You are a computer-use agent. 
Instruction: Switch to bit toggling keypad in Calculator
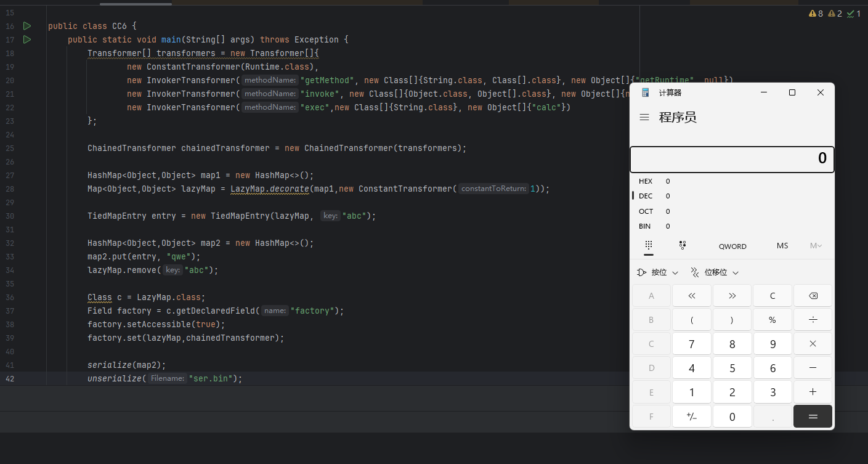683,245
